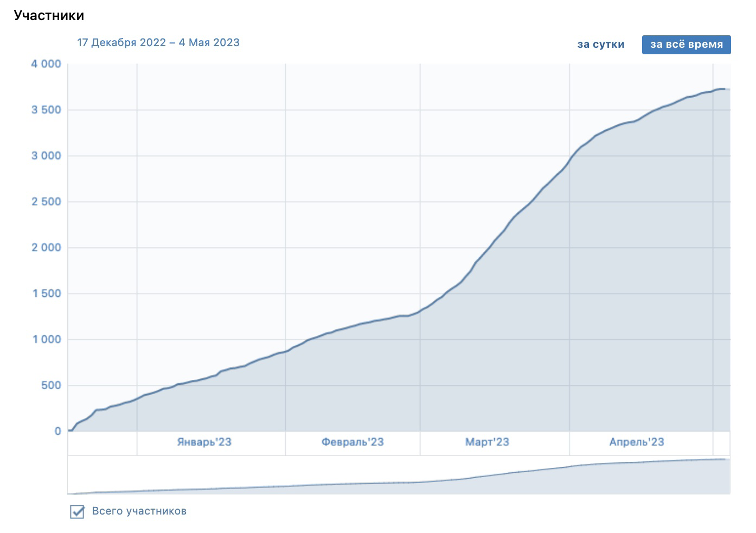This screenshot has width=756, height=533.
Task: Click the left end of overview navigator
Action: point(69,475)
